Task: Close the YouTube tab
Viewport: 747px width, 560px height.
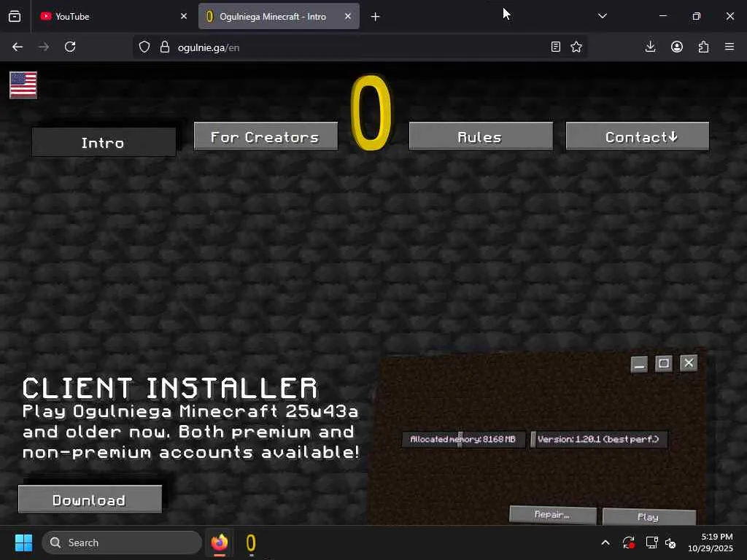Action: (184, 16)
